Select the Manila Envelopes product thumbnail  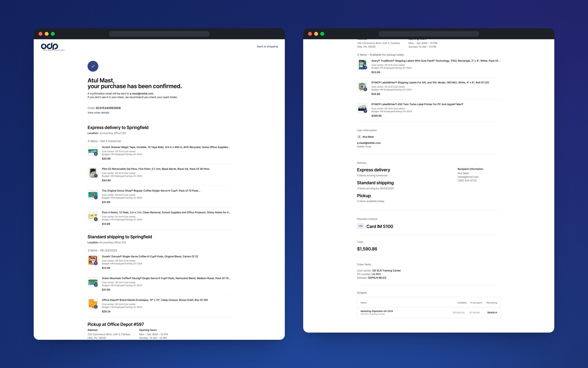click(93, 304)
